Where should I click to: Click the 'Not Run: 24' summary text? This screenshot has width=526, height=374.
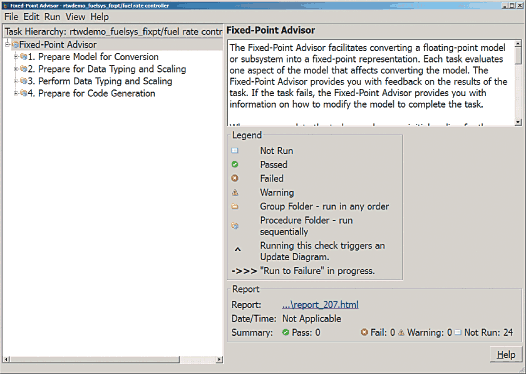[489, 332]
